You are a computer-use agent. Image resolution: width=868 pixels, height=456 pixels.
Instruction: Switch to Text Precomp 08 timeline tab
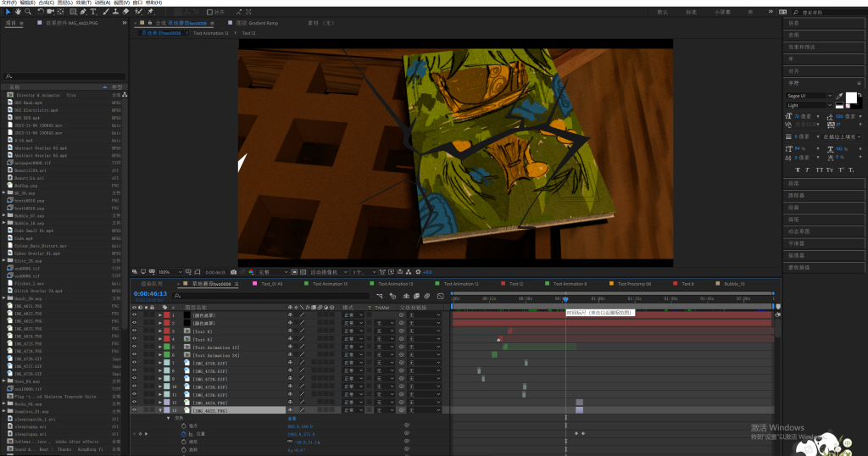tap(634, 284)
